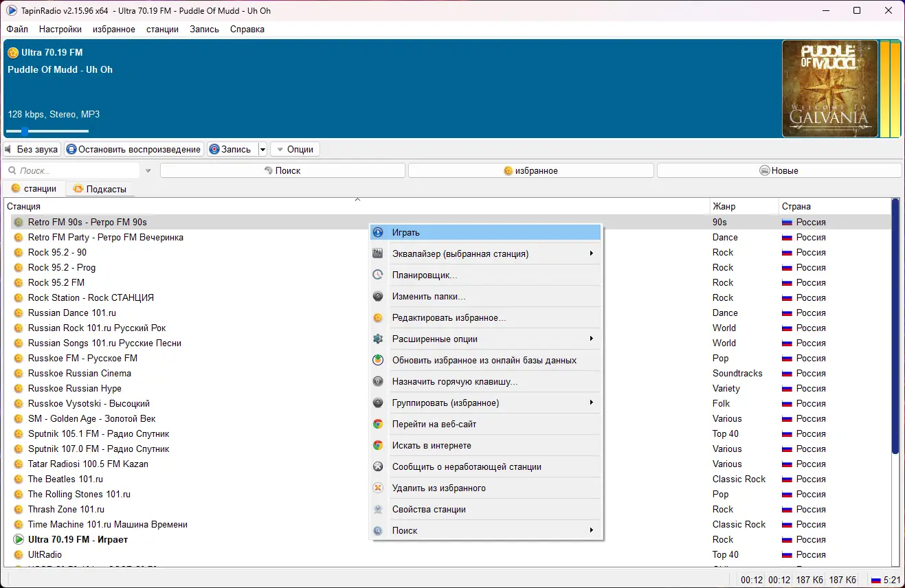Open the Файл menu
Image resolution: width=905 pixels, height=588 pixels.
pyautogui.click(x=17, y=29)
